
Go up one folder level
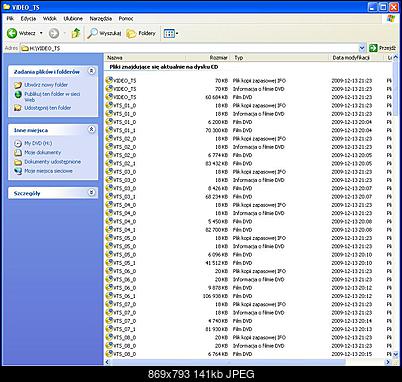pos(76,33)
